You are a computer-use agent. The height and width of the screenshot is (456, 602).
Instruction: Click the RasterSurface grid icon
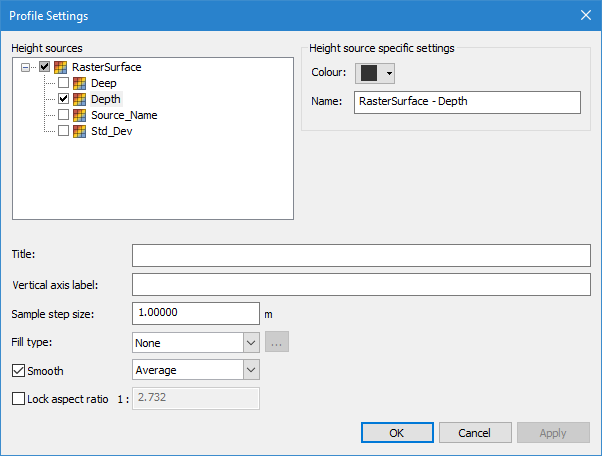(62, 67)
